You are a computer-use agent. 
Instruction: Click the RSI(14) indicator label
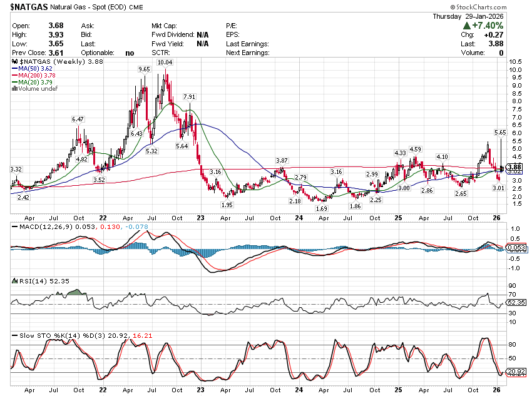28,281
